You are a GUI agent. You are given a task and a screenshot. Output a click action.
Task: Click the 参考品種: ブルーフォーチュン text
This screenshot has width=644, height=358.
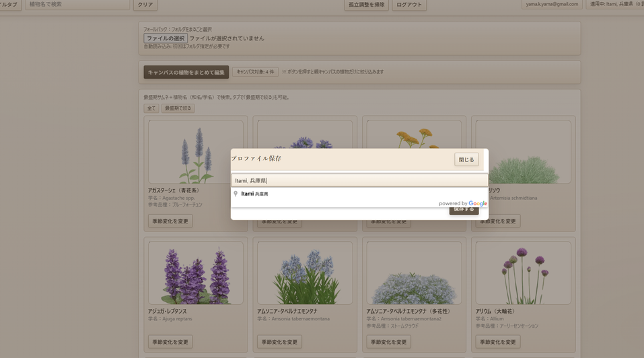(x=175, y=205)
